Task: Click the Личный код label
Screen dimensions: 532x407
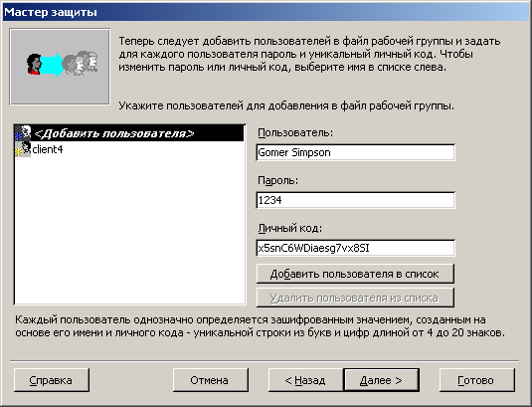Action: pos(289,229)
